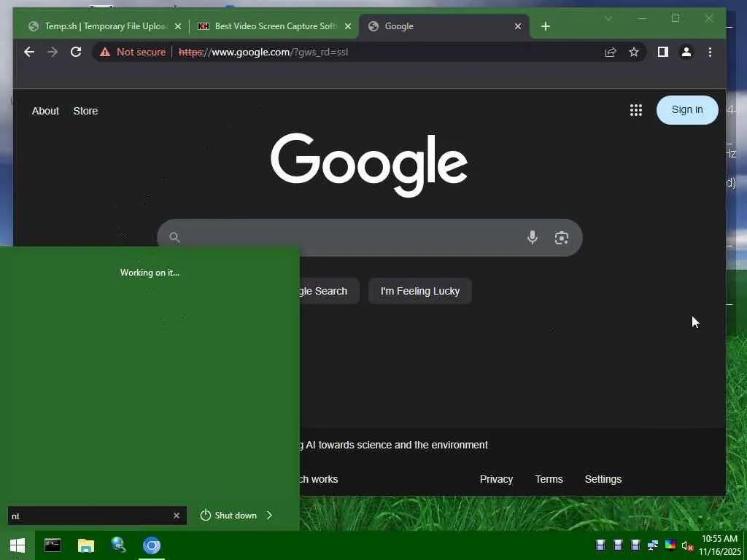The image size is (747, 560).
Task: Open the tab search chevron in title bar
Action: [x=608, y=18]
